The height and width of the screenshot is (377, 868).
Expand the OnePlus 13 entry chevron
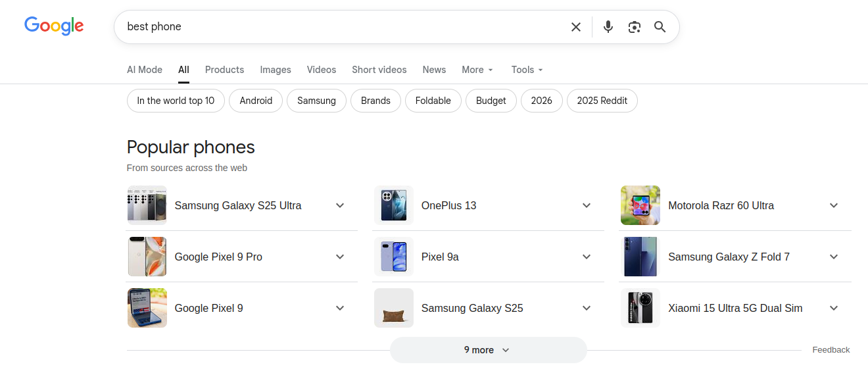[587, 205]
